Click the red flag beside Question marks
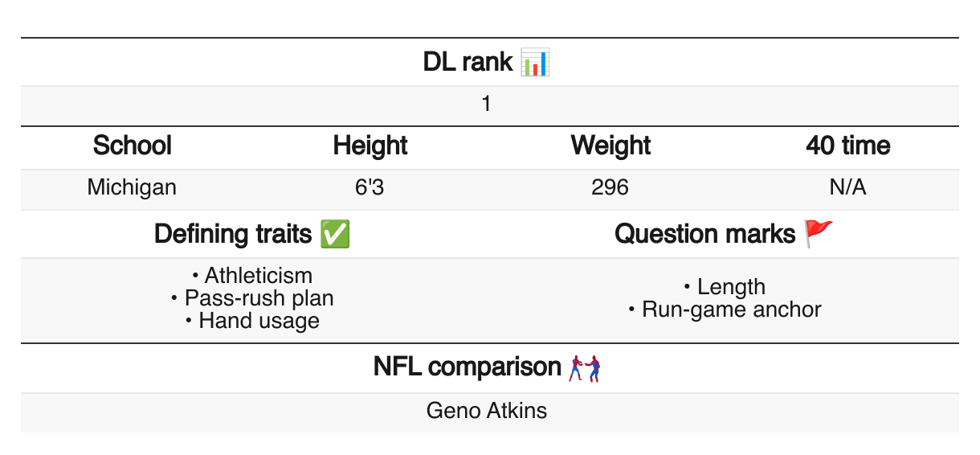 pos(819,234)
